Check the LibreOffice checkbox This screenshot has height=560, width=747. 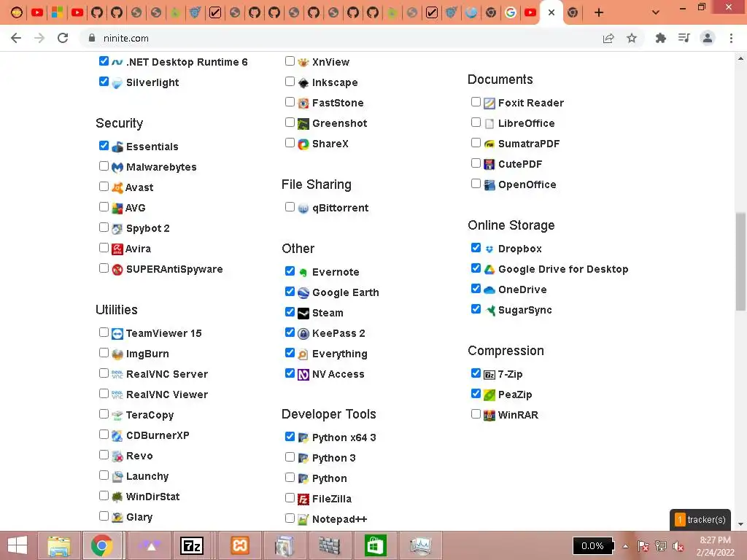coord(476,122)
